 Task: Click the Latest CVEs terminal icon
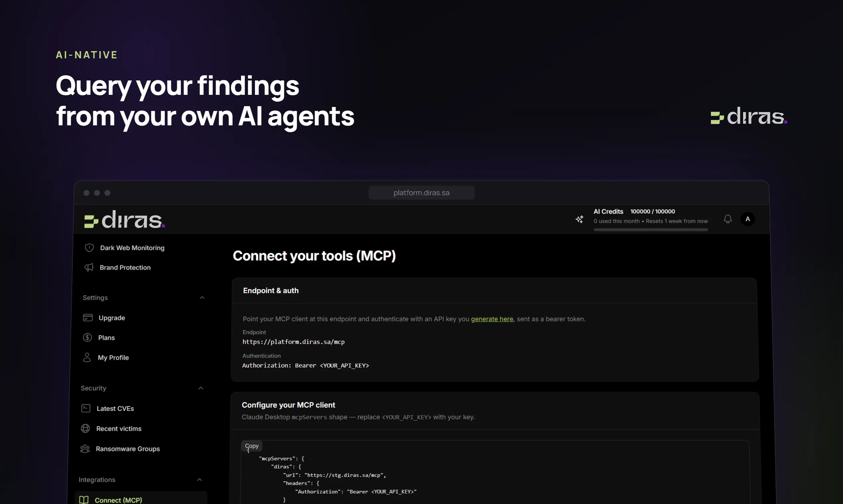click(86, 409)
